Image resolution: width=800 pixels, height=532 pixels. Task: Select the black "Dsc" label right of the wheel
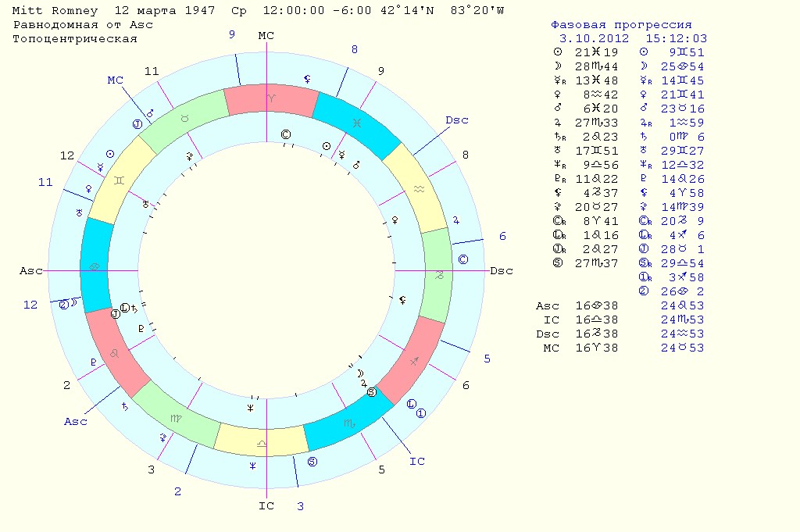(501, 271)
